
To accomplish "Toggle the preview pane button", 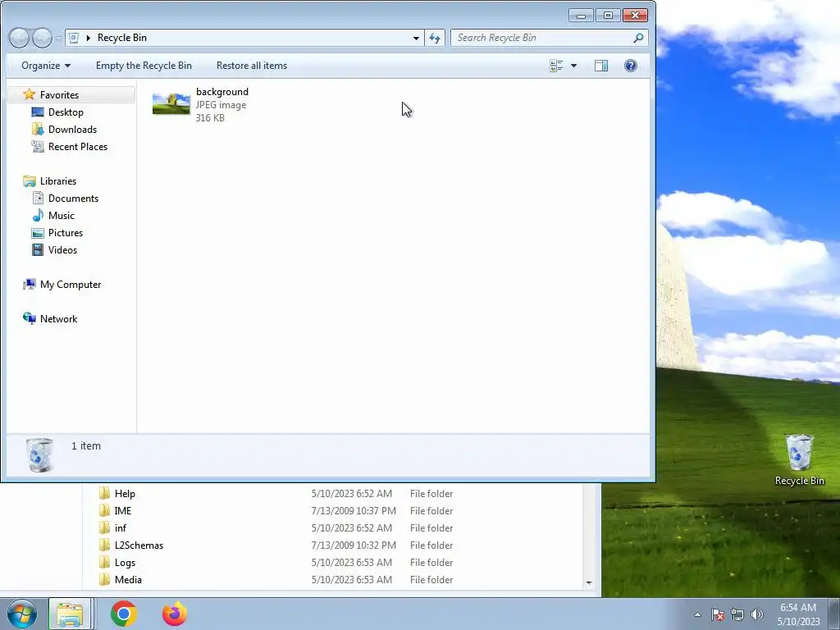I will tap(601, 66).
